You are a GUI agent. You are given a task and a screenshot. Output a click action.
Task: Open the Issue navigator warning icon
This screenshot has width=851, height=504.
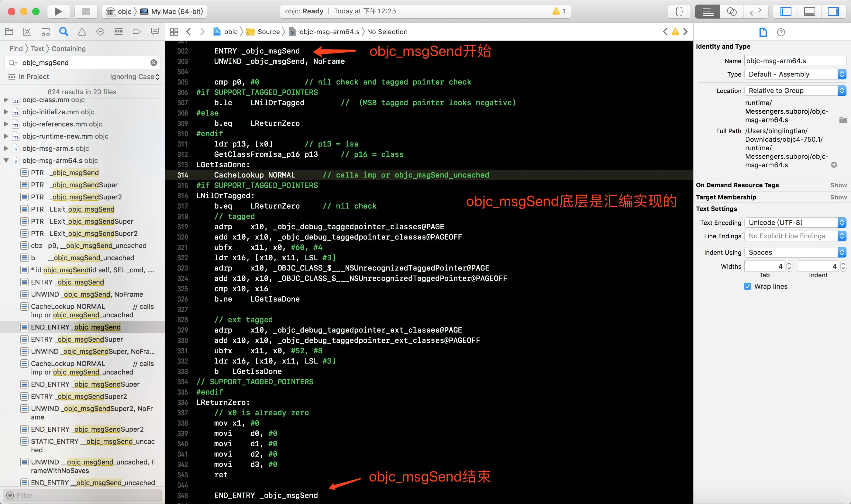82,32
